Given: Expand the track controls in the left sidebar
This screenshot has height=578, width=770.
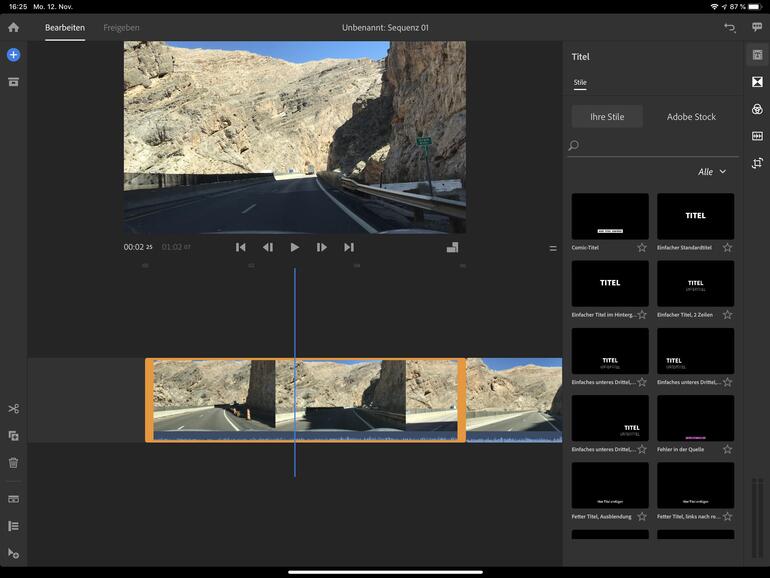Looking at the screenshot, I should (x=13, y=526).
